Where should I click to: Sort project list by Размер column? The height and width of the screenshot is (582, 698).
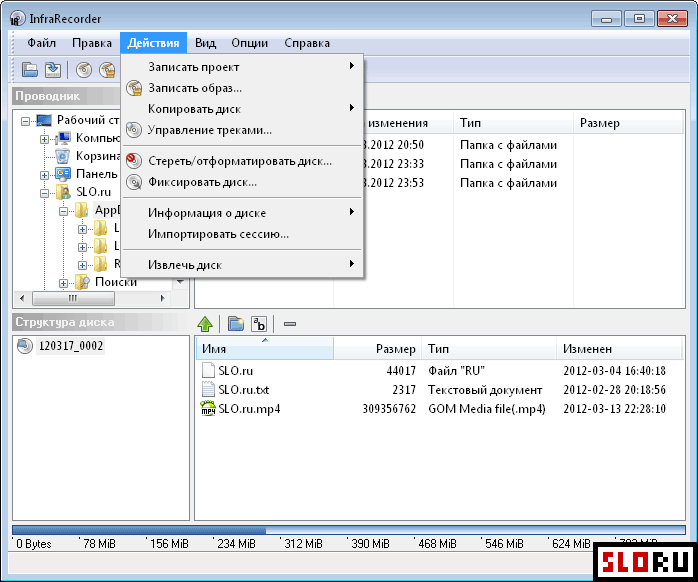[377, 349]
